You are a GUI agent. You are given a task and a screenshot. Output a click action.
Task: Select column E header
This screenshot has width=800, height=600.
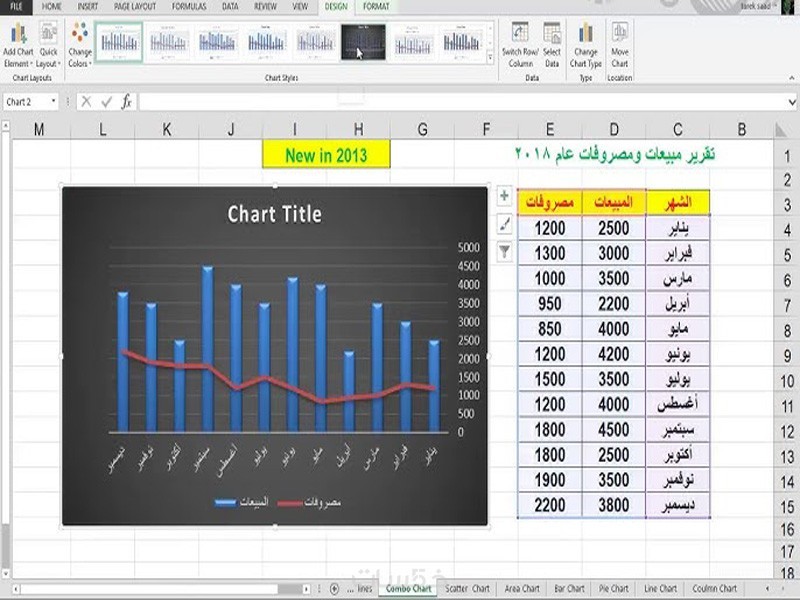pos(550,130)
